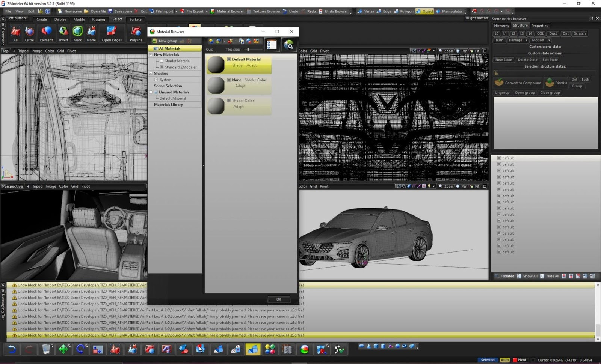Toggle the Default Material checkbox
Image resolution: width=601 pixels, height=364 pixels.
229,59
